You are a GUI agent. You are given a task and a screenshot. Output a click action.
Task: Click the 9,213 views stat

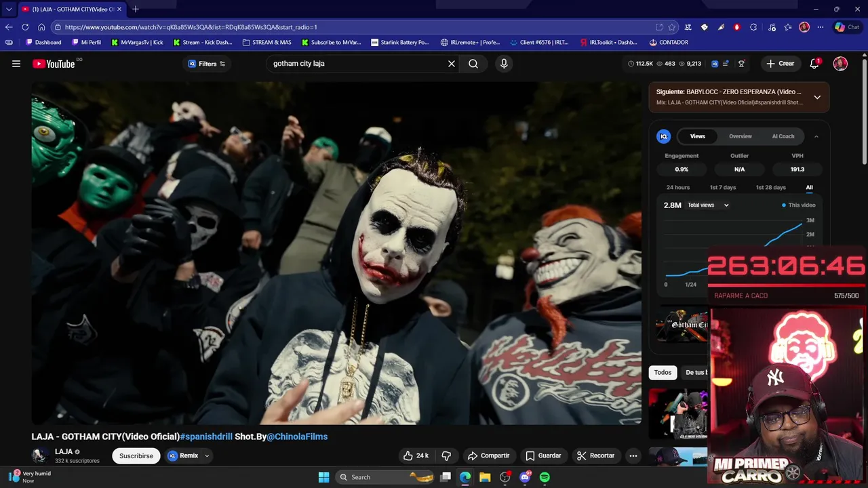tap(689, 64)
